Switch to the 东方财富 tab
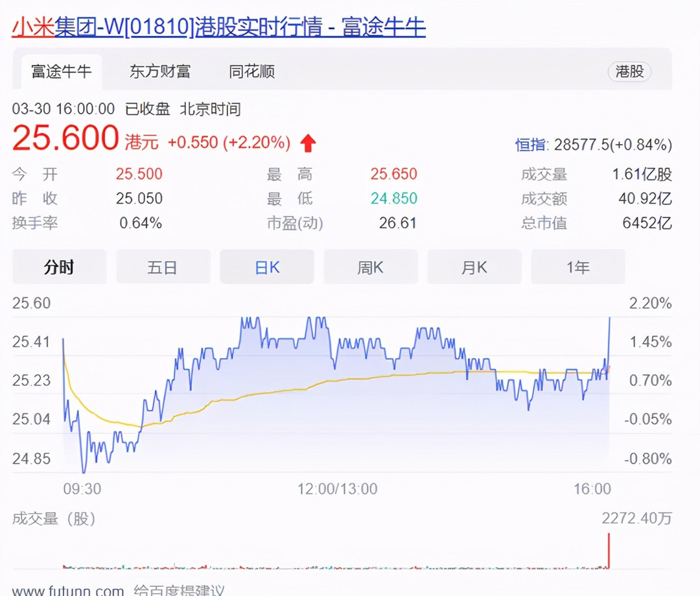 tap(160, 71)
